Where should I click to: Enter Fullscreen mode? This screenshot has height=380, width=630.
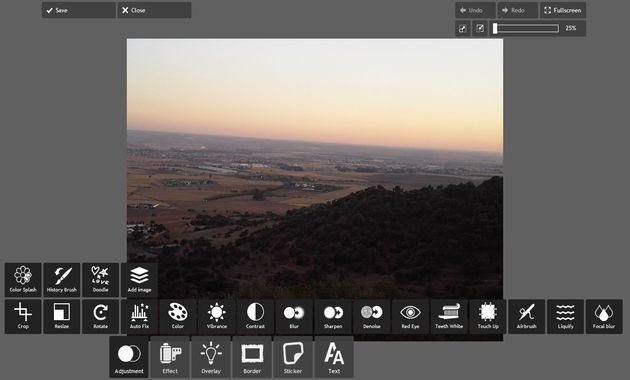pyautogui.click(x=563, y=10)
